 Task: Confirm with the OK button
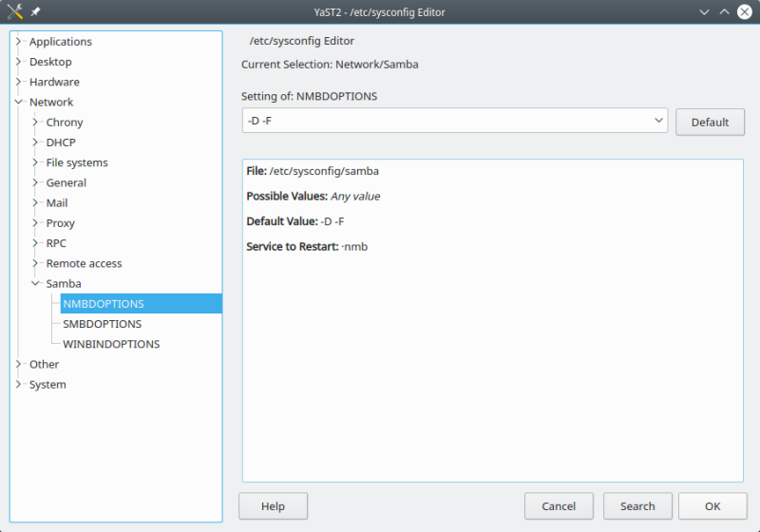pyautogui.click(x=712, y=506)
